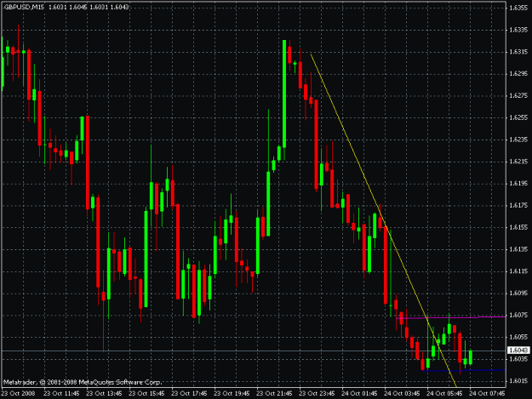Click the 1.6135 price axis label
This screenshot has width=532, height=399.
(518, 249)
